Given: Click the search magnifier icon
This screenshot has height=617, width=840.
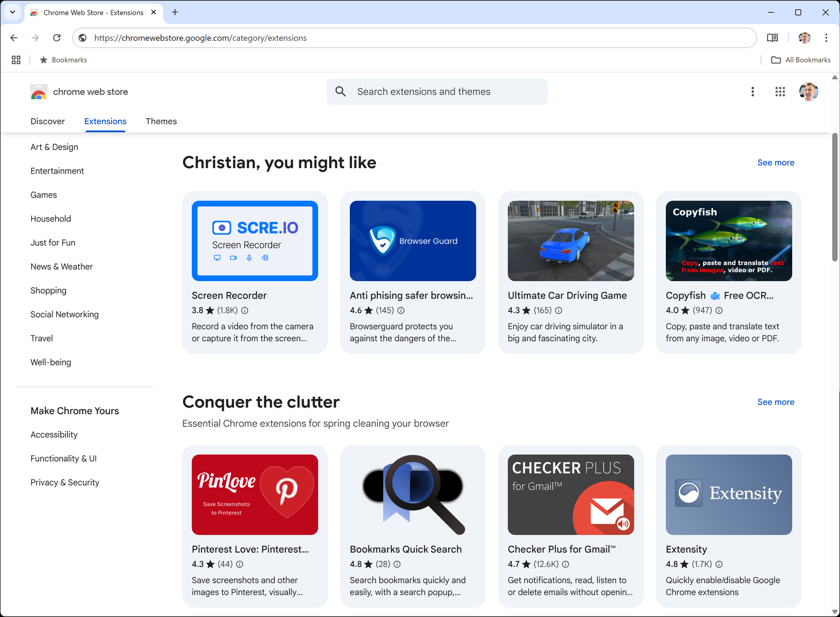Looking at the screenshot, I should coord(340,91).
